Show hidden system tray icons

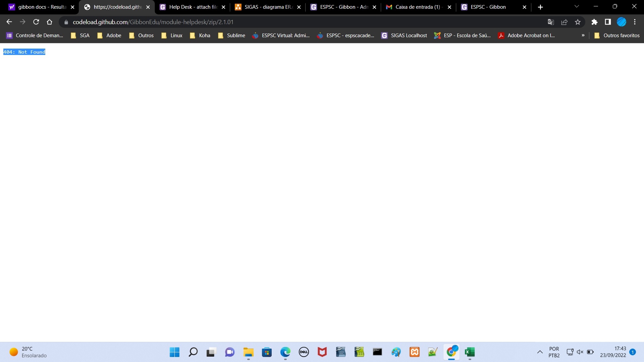point(540,352)
